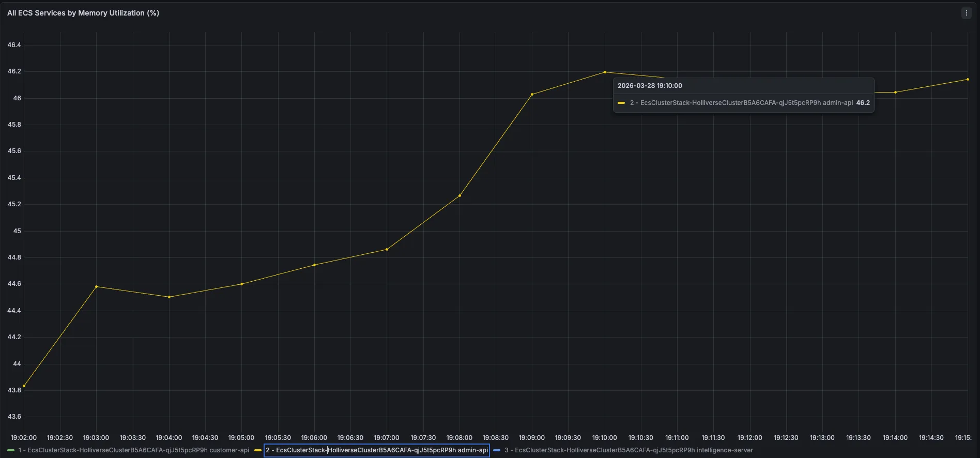Screen dimensions: 980x458
Task: Click y-axis label 43.6
Action: click(x=14, y=417)
